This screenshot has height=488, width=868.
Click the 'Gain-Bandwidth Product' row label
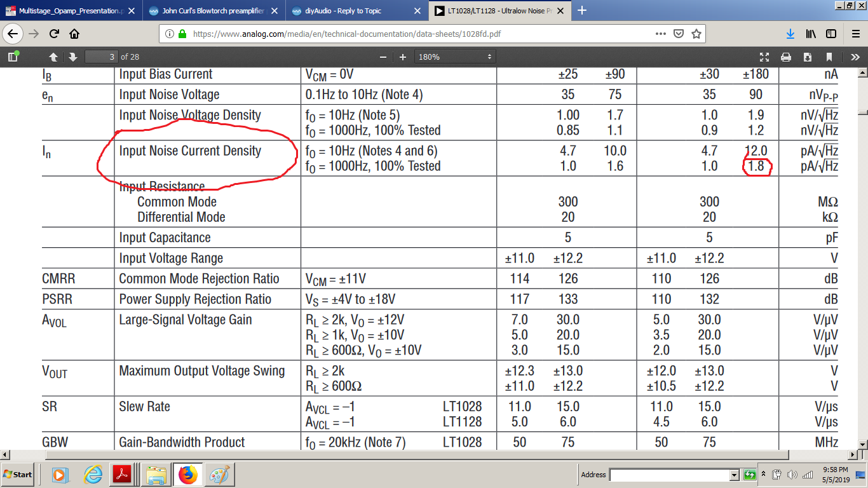point(182,442)
